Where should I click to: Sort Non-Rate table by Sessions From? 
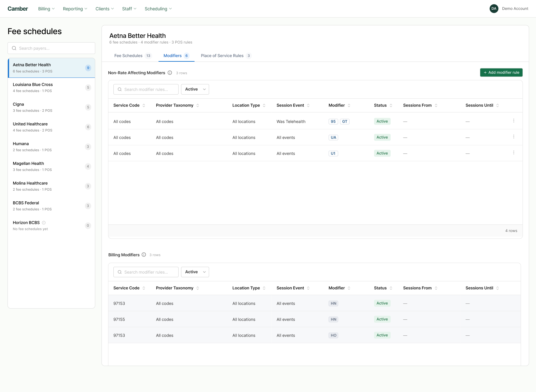coord(436,106)
